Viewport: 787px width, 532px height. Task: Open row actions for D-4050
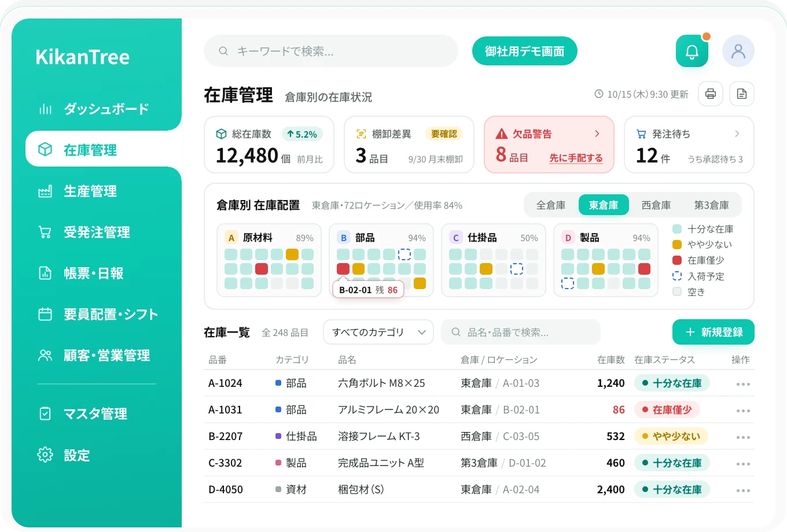743,490
